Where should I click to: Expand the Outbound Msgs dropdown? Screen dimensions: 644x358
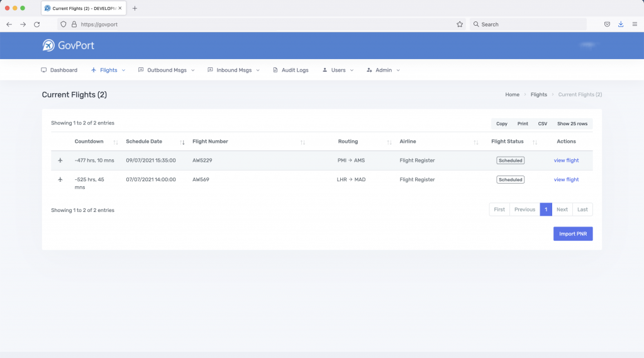[x=167, y=70]
